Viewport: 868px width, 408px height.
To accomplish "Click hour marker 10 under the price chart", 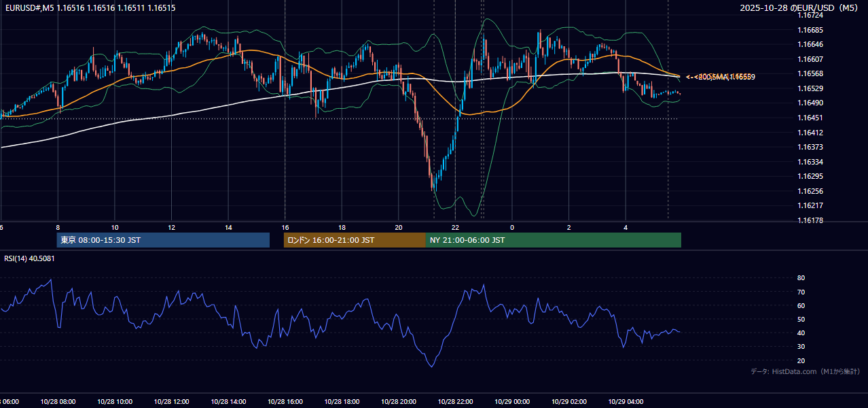I will click(115, 227).
